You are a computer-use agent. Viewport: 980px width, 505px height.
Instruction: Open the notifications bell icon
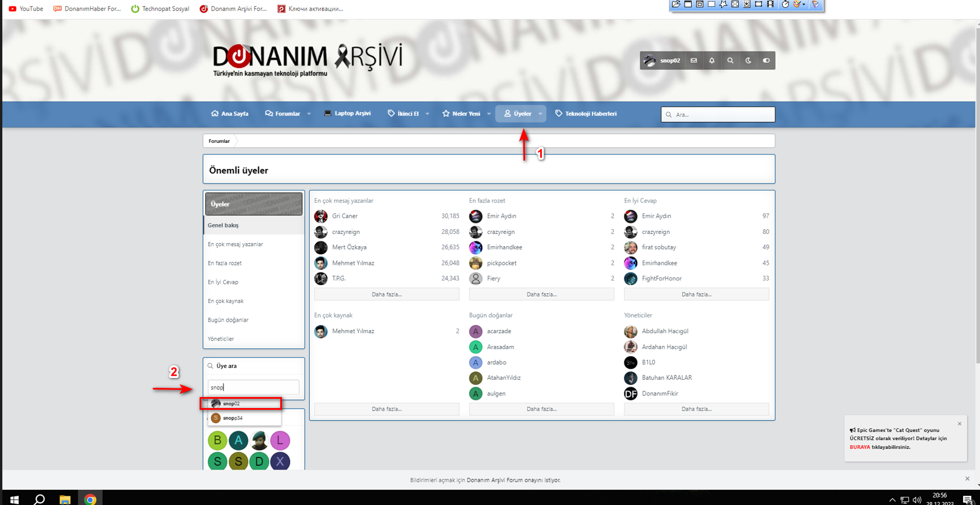pos(712,60)
